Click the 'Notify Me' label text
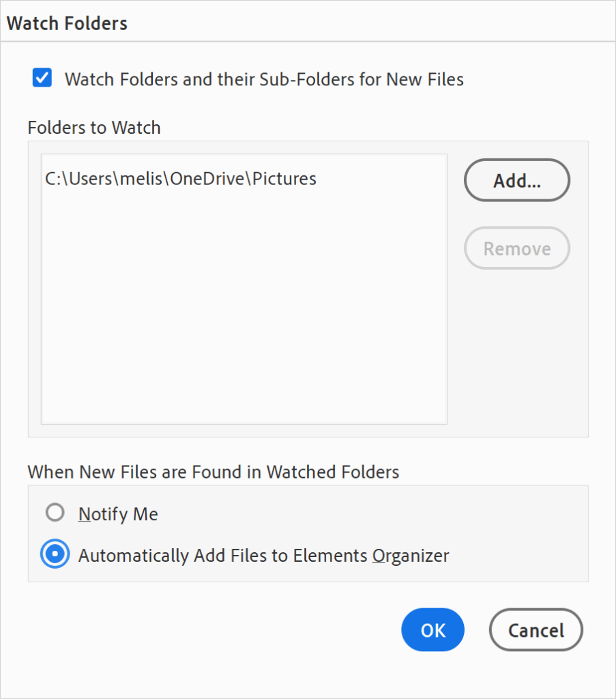Image resolution: width=616 pixels, height=699 pixels. coord(118,514)
